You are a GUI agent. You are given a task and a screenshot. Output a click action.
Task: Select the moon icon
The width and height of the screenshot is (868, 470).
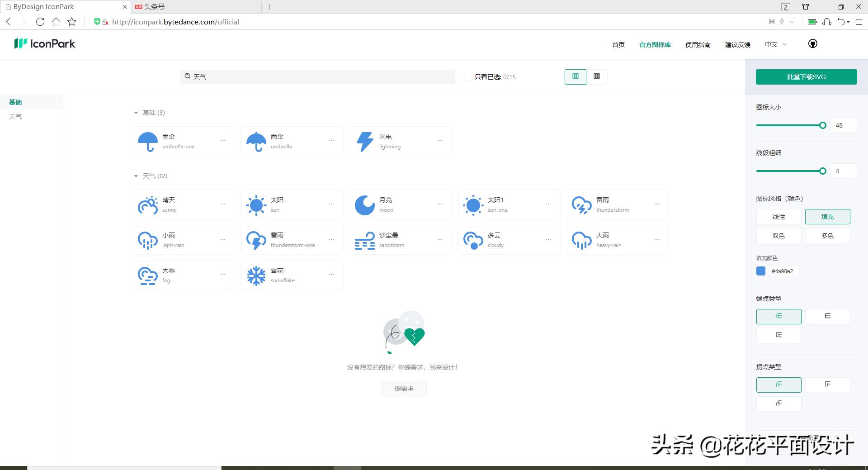coord(364,205)
